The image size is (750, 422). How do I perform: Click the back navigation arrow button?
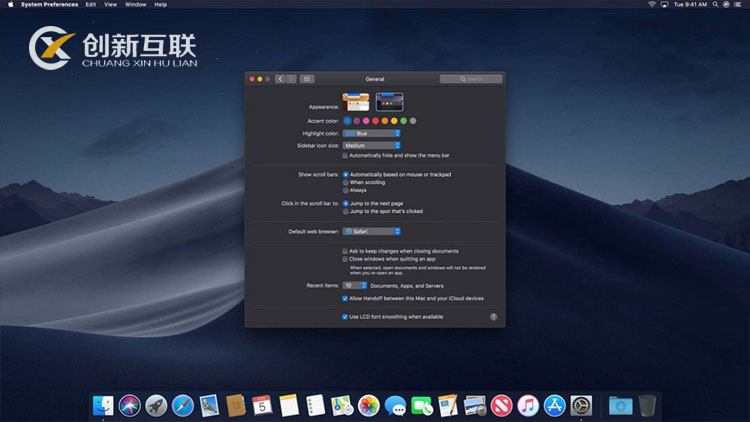(x=280, y=79)
